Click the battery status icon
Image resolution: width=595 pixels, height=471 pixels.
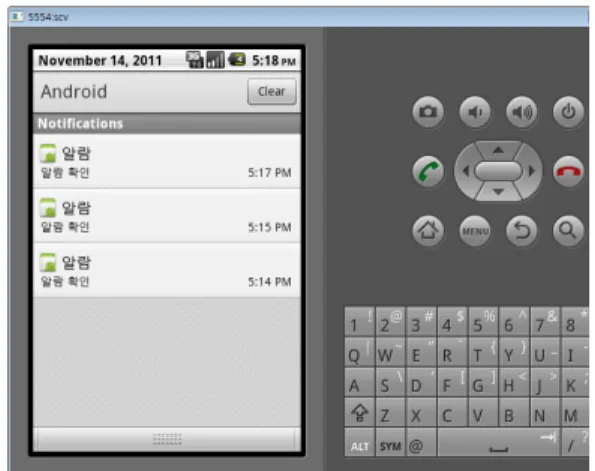237,60
